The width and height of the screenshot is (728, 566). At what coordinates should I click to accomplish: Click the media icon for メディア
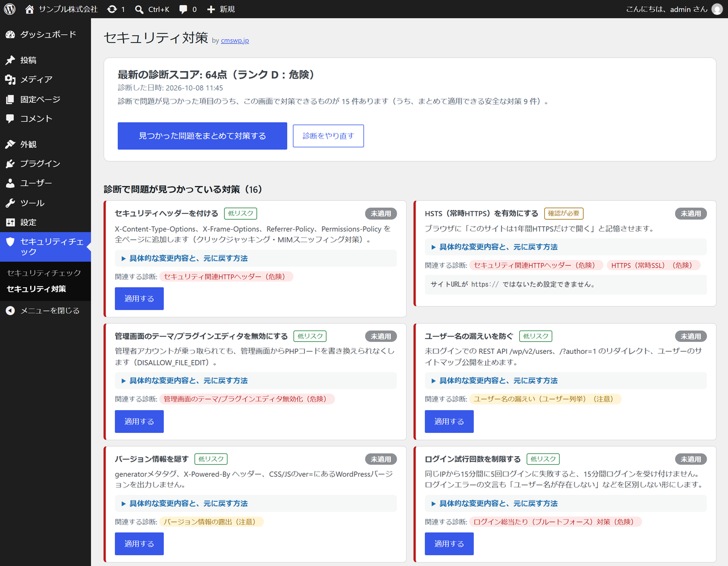coord(10,80)
